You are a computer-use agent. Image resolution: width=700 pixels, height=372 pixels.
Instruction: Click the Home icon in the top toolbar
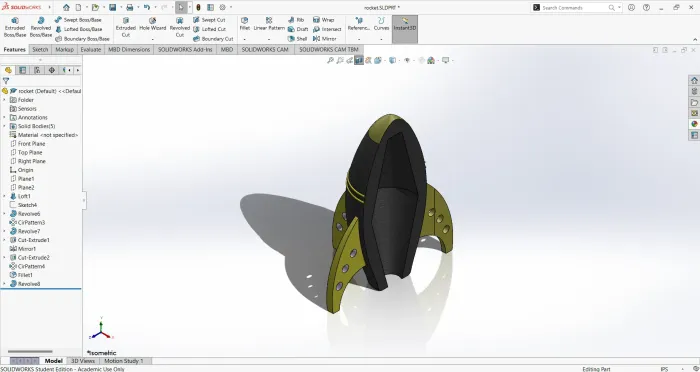(66, 7)
